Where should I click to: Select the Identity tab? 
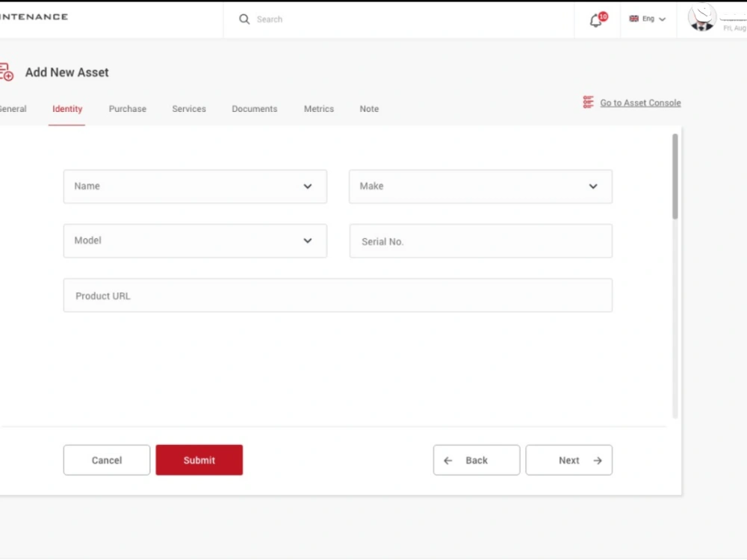pos(67,109)
